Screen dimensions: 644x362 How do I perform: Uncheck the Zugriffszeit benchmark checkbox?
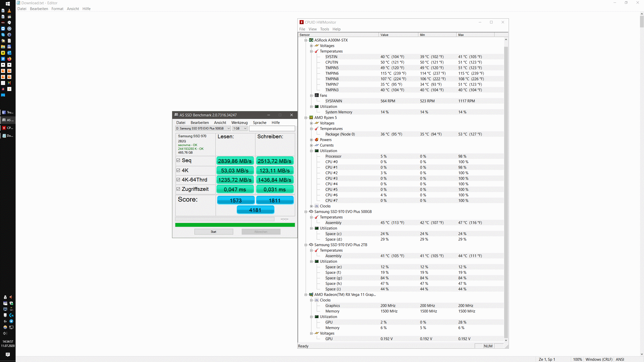pyautogui.click(x=178, y=189)
